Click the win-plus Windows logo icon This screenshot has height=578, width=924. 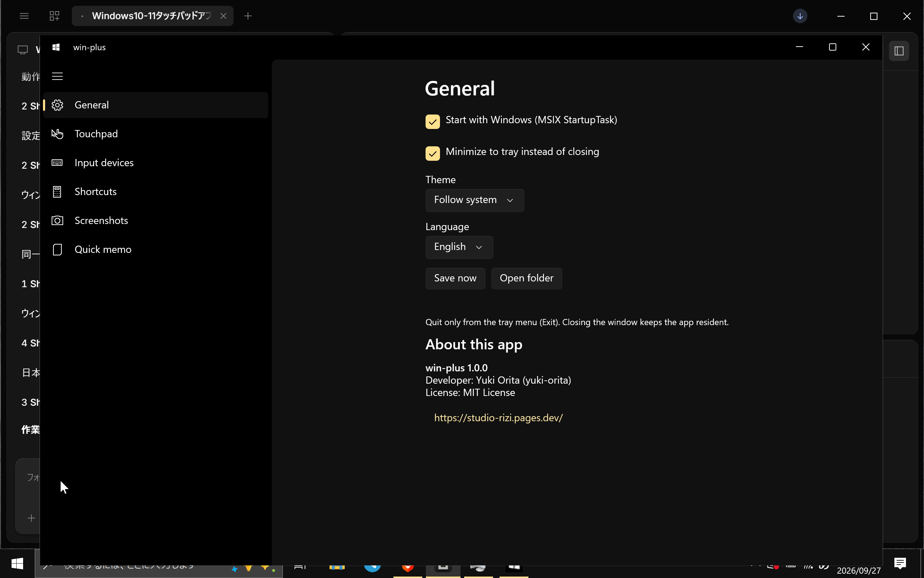point(56,47)
